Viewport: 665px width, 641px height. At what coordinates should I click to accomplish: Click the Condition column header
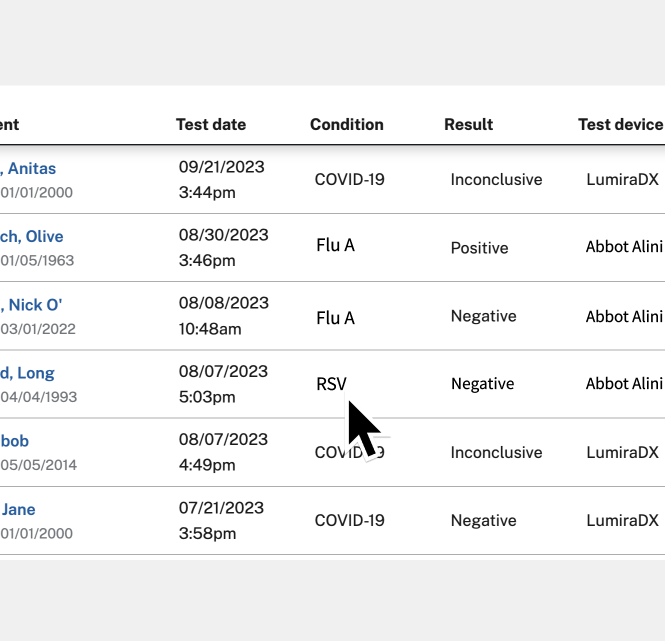(347, 124)
